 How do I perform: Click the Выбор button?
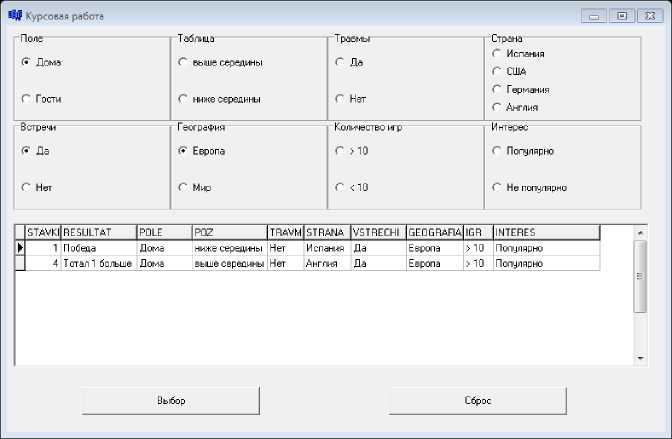[171, 400]
